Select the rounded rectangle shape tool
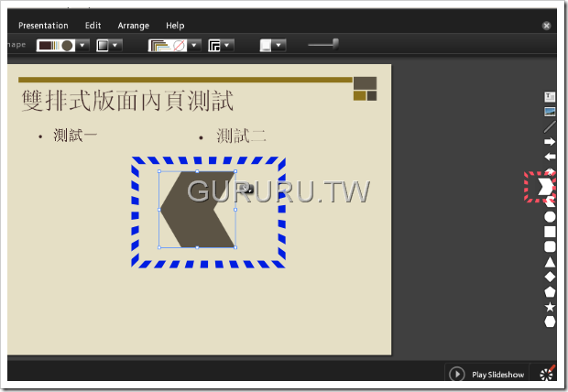The height and width of the screenshot is (392, 568). click(550, 246)
